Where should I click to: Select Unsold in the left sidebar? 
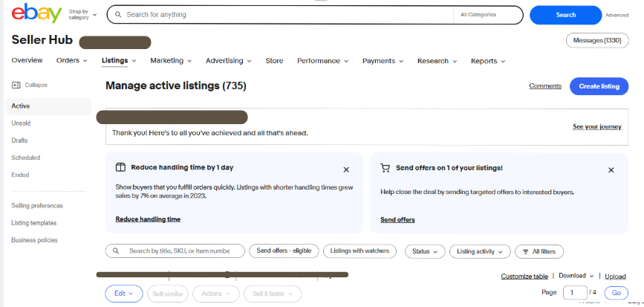21,123
